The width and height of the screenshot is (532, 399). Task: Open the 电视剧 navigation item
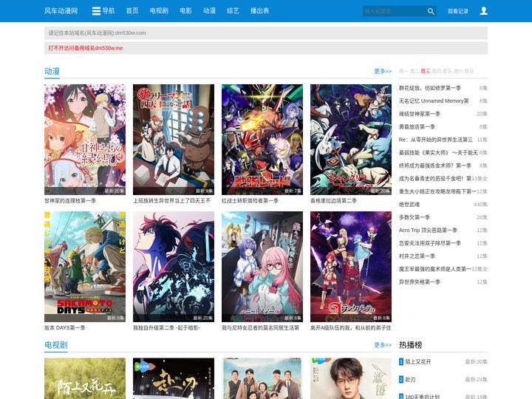(x=159, y=11)
